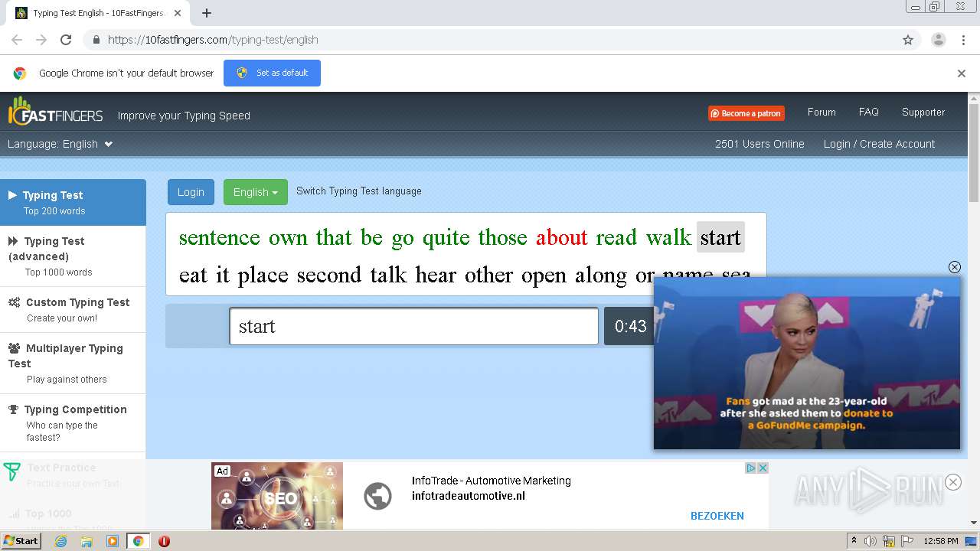Click the ad info icon on banner
The height and width of the screenshot is (551, 980).
[x=751, y=468]
